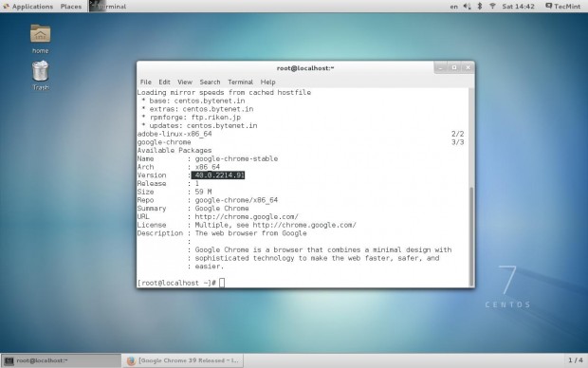588x368 pixels.
Task: Click the URL http://chrome.google.com/ line
Action: [x=247, y=216]
